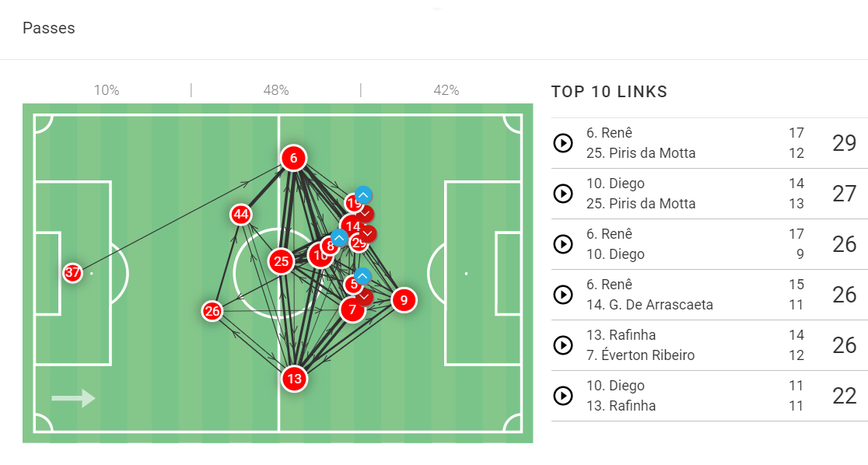Select goalkeeper number 37 on the pitch
Image resolution: width=868 pixels, height=465 pixels.
click(72, 273)
